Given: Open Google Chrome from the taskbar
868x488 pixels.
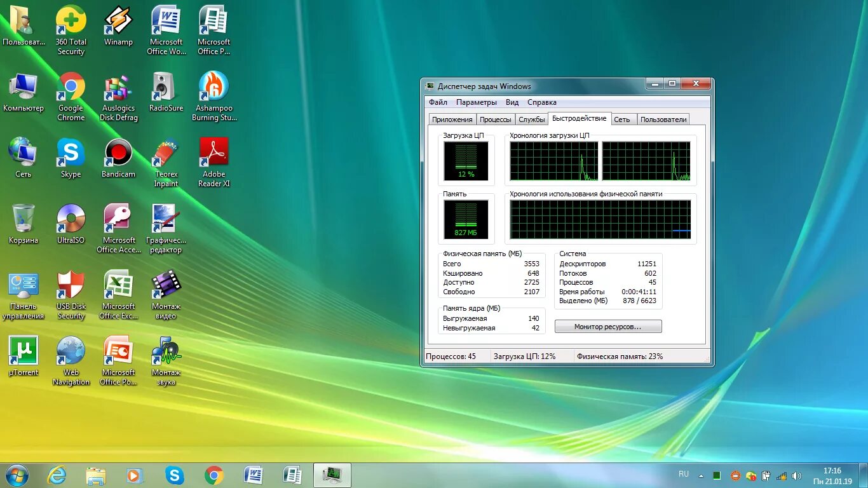Looking at the screenshot, I should point(214,475).
